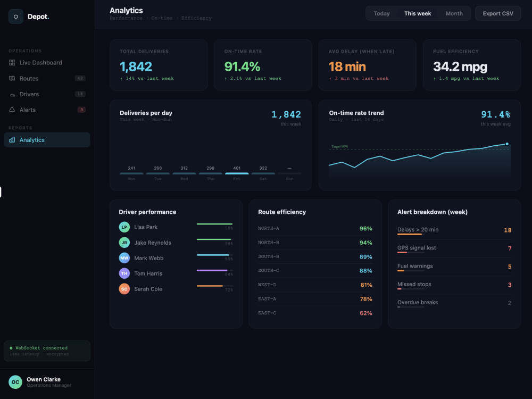Click the Alerts count badge 3

coord(81,110)
